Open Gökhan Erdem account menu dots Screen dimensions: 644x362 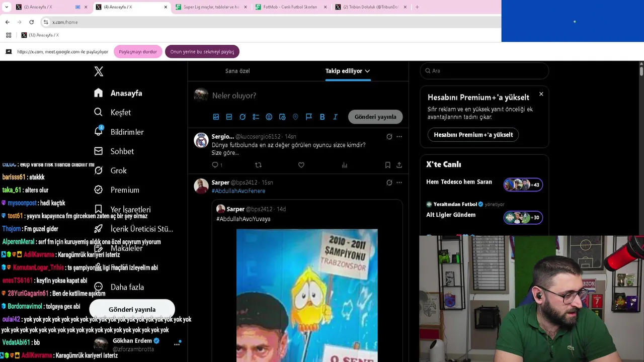coord(177,344)
